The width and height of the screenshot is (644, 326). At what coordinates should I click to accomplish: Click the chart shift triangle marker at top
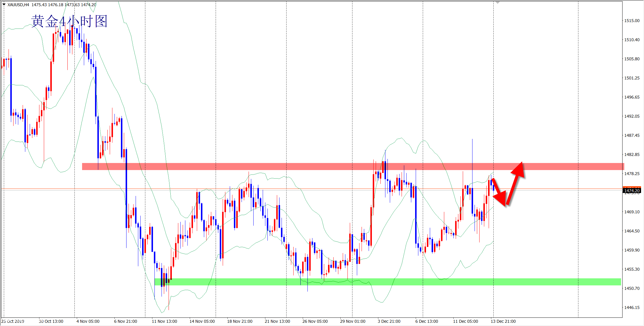pos(497,2)
